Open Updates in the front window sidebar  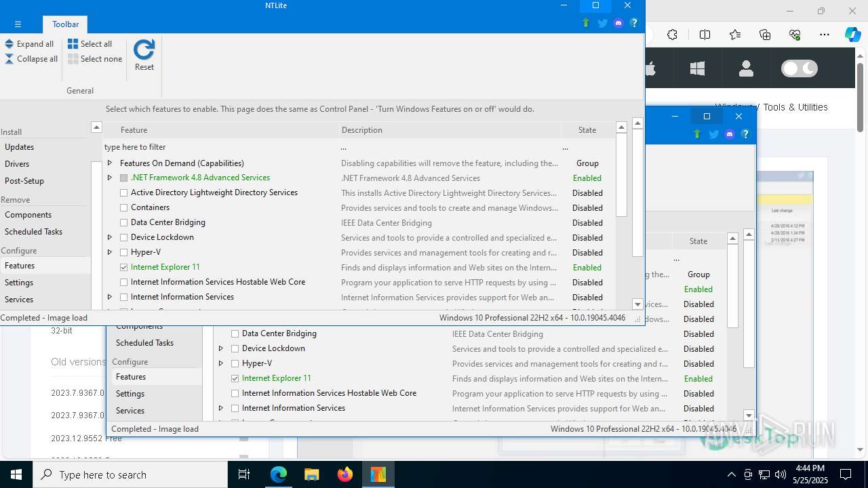click(19, 147)
